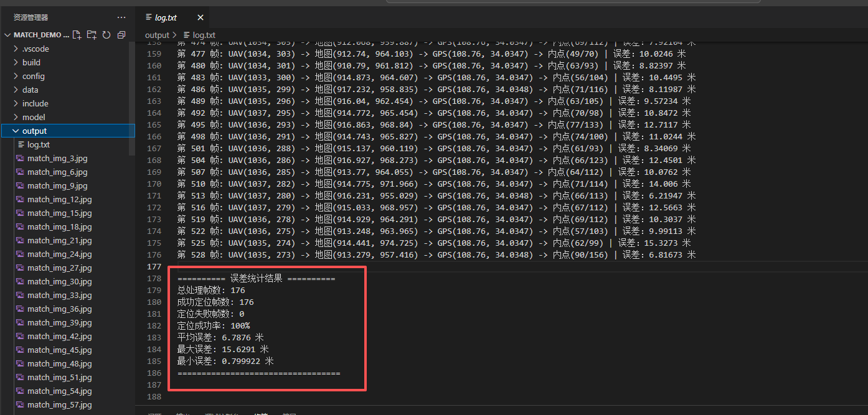Image resolution: width=868 pixels, height=415 pixels.
Task: Click the New Folder icon in explorer header
Action: tap(92, 35)
